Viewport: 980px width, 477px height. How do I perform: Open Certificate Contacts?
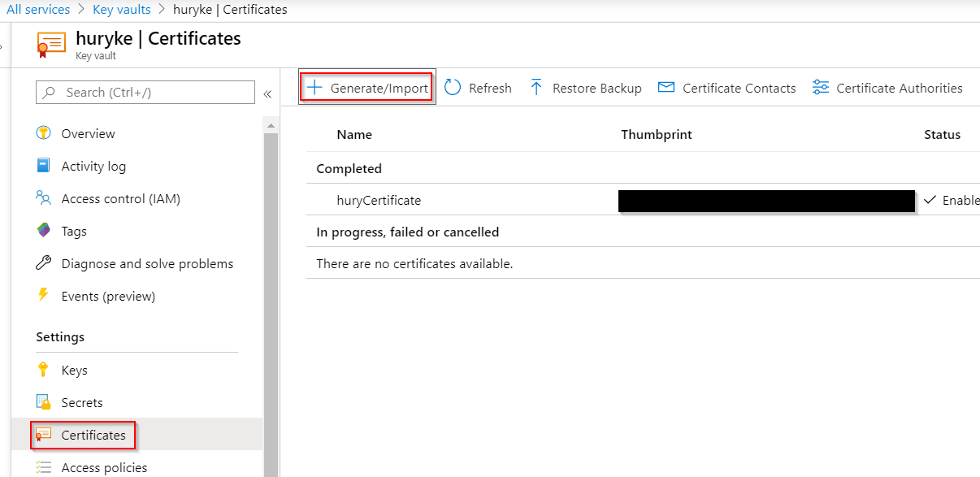click(x=726, y=88)
